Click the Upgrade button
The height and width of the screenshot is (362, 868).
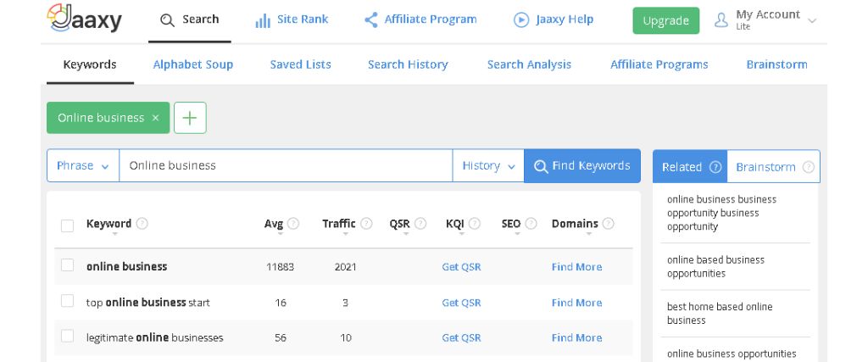pos(666,21)
